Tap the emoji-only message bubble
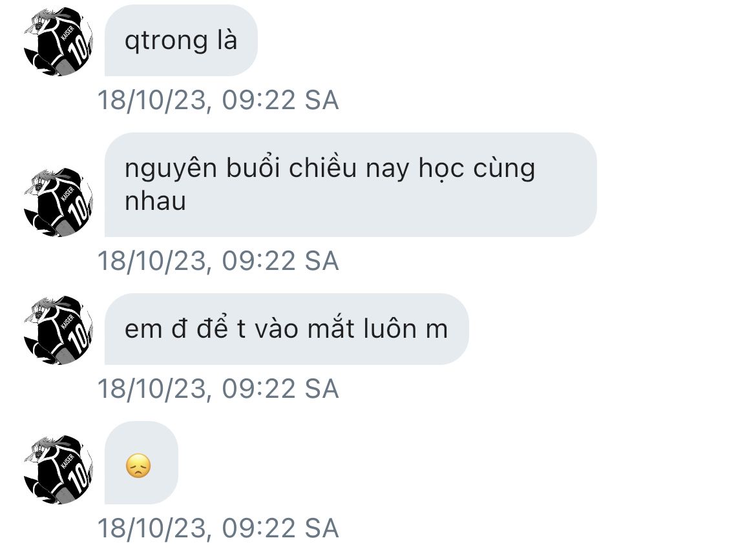The image size is (756, 558). pyautogui.click(x=142, y=462)
